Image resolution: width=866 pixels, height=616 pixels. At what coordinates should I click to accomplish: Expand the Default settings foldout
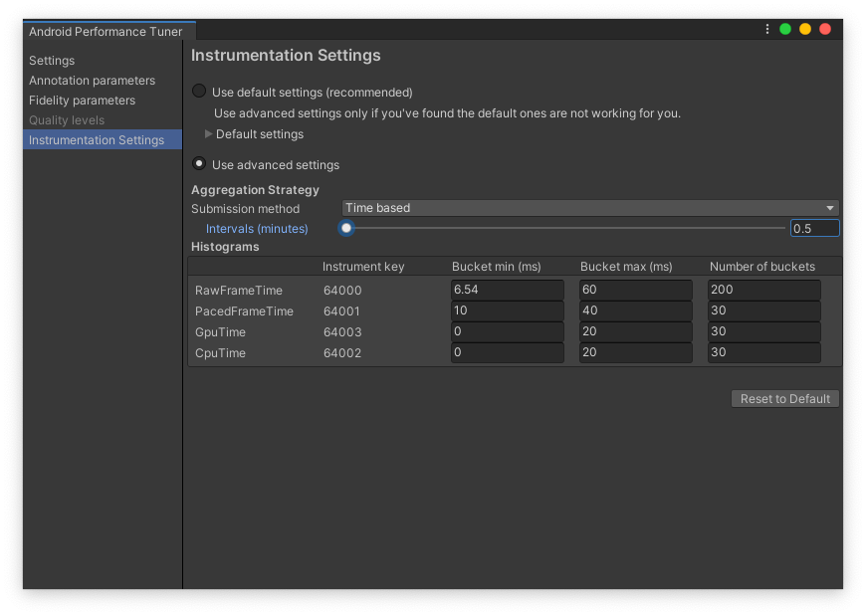pyautogui.click(x=209, y=134)
